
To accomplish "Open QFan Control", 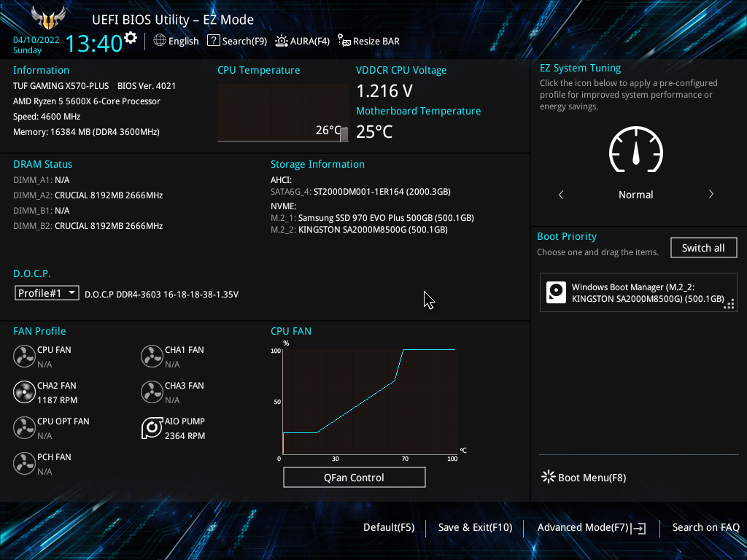I will (354, 477).
